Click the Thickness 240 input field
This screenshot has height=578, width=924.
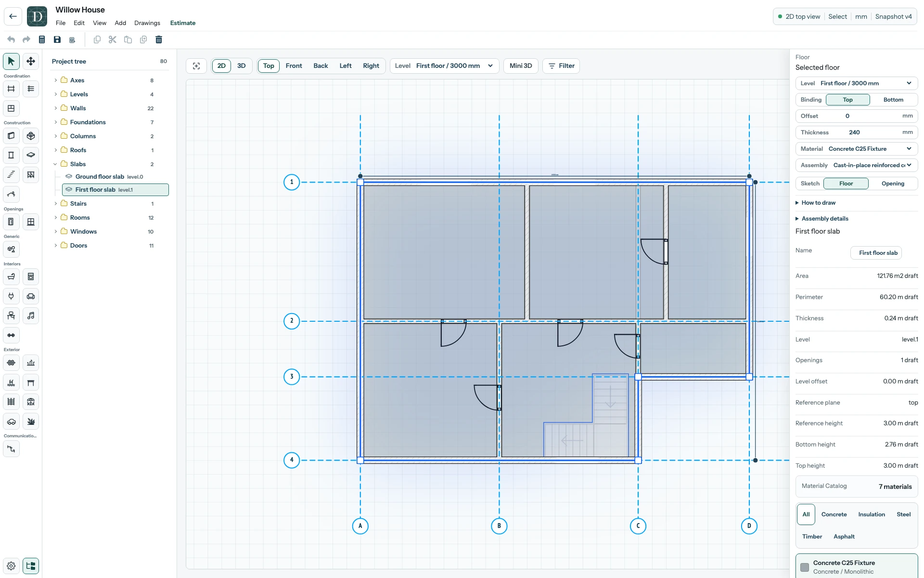pyautogui.click(x=857, y=132)
